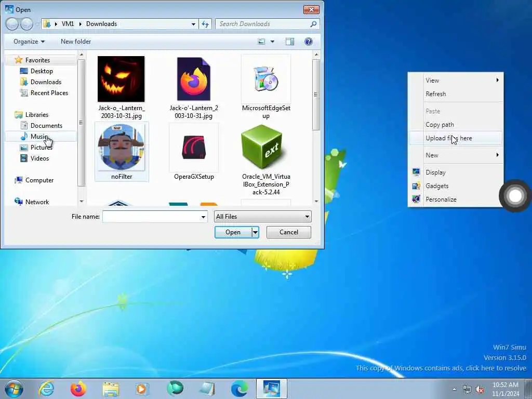Select the Jack-o_-Lantern_2003-10-31.jpg pumpkin thumbnail
The width and height of the screenshot is (532, 399).
coord(121,79)
